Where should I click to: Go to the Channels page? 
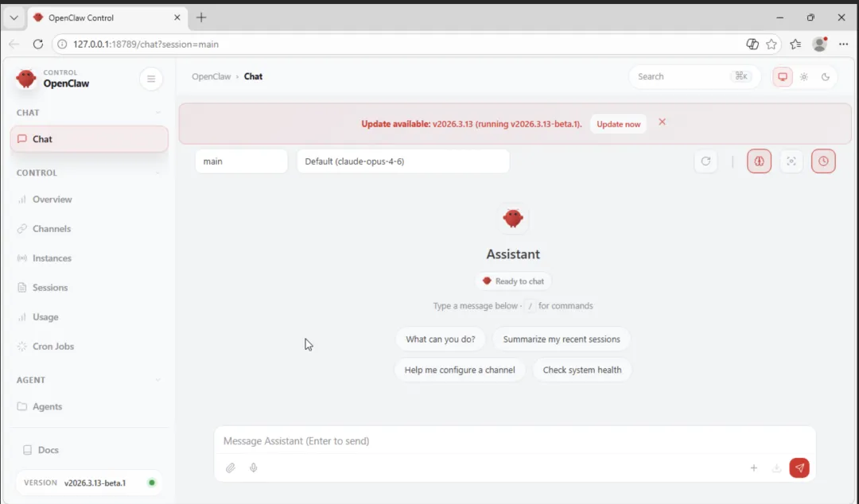click(89, 229)
